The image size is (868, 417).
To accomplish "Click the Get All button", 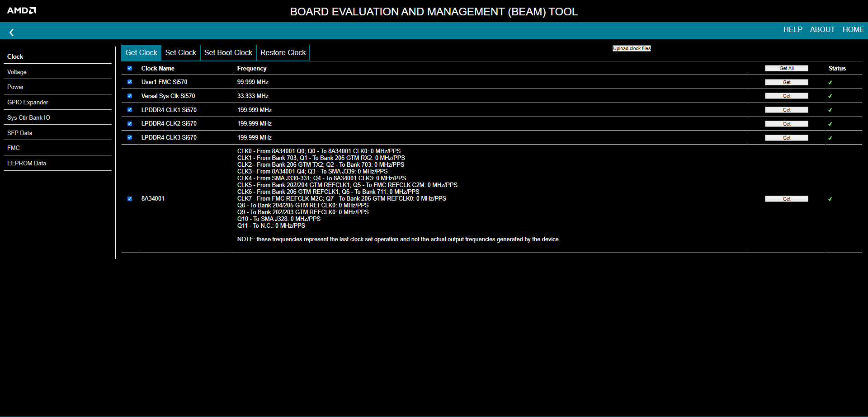I will point(787,68).
